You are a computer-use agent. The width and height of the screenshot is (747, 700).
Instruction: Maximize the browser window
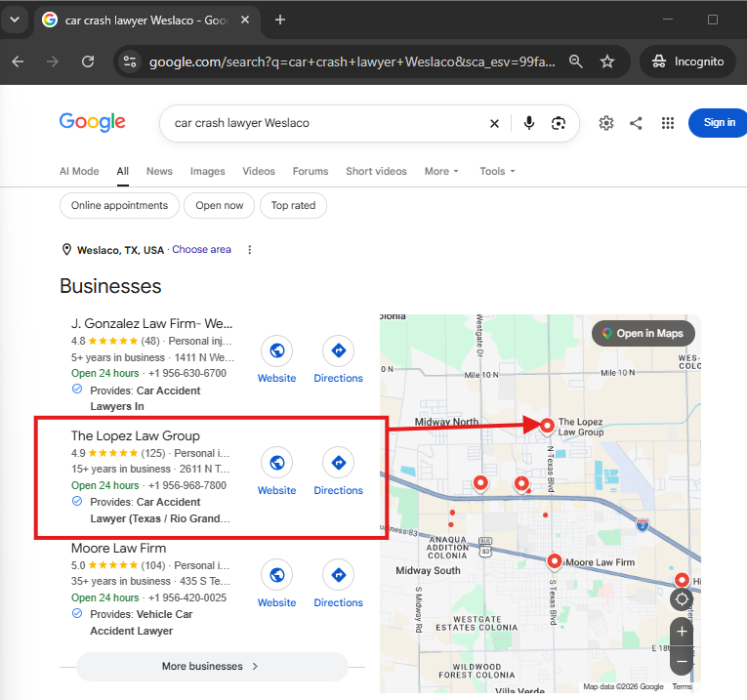[x=713, y=20]
